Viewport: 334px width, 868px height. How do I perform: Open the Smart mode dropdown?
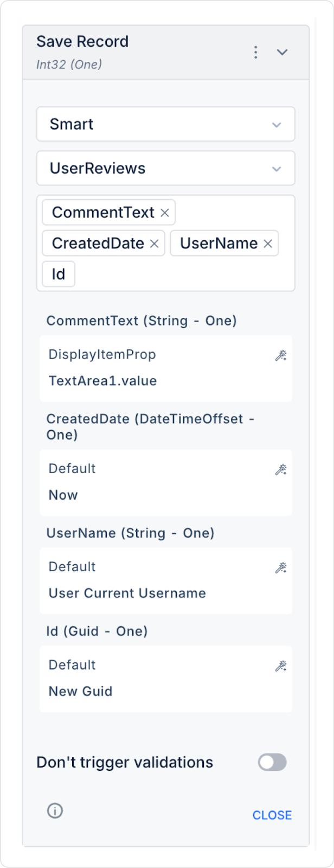tap(165, 124)
